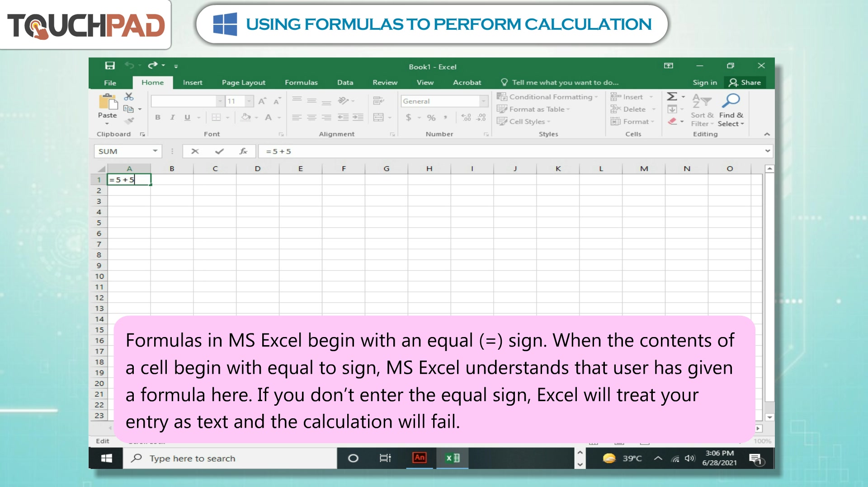The width and height of the screenshot is (868, 487).
Task: Click the Paste clipboard icon
Action: 108,102
